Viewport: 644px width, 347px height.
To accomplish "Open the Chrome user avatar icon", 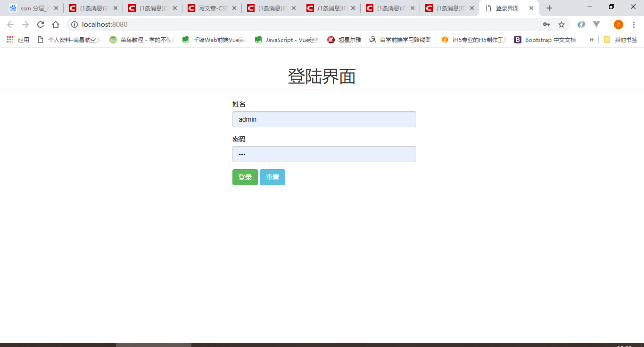I will click(618, 24).
